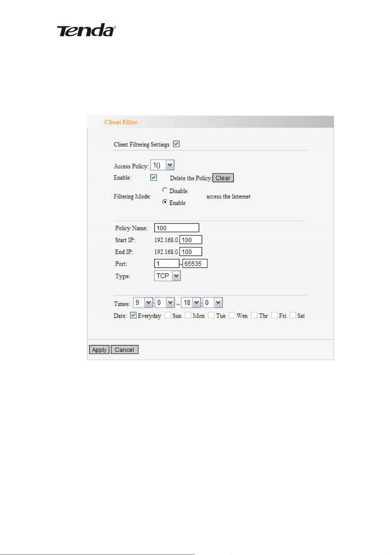The image size is (392, 555).
Task: Open the Type protocol dropdown
Action: pos(168,276)
